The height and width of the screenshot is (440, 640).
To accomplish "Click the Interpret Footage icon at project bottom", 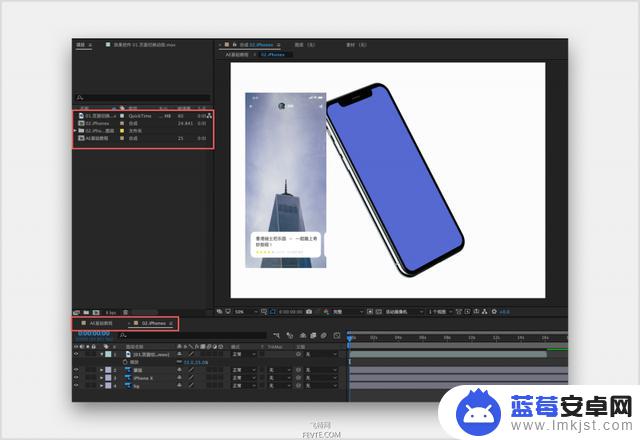I will [76, 312].
